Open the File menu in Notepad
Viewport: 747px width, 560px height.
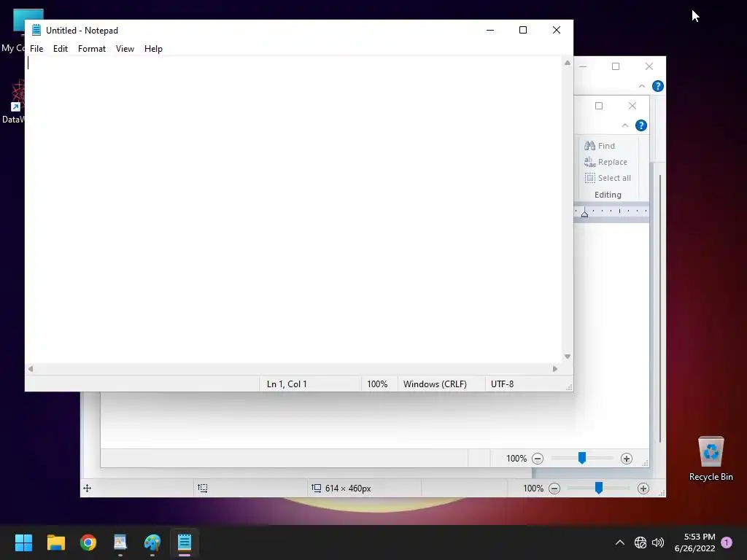click(x=36, y=49)
